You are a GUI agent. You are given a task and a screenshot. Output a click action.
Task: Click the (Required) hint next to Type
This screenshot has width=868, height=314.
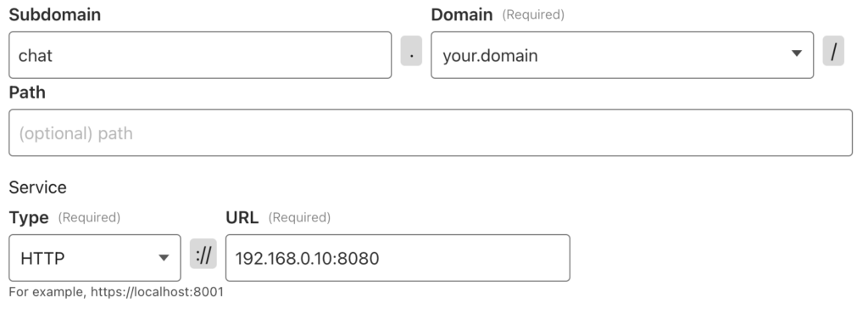point(89,217)
